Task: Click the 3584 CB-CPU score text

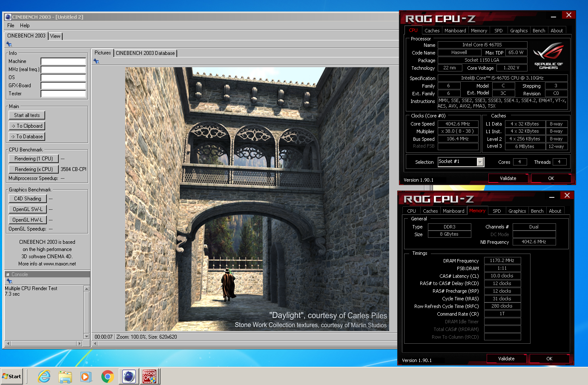Action: click(x=73, y=169)
